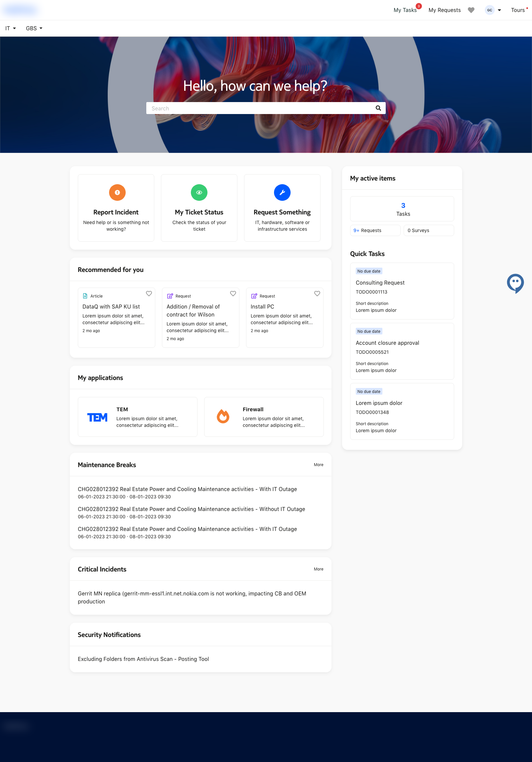532x762 pixels.
Task: Open the chatbot assistant bubble icon
Action: (515, 283)
